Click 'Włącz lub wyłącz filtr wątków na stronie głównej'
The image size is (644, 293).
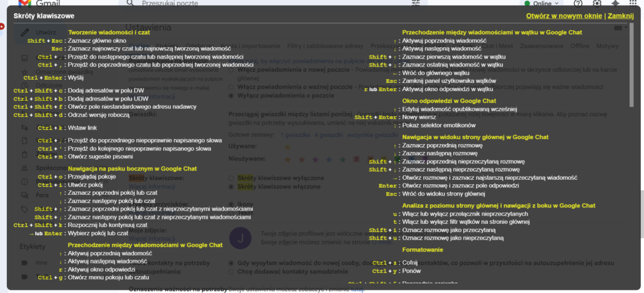click(x=466, y=222)
